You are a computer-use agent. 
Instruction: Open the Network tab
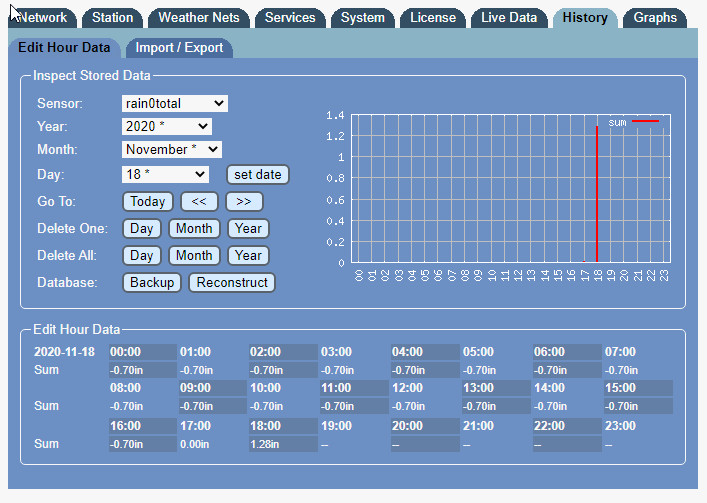click(42, 18)
